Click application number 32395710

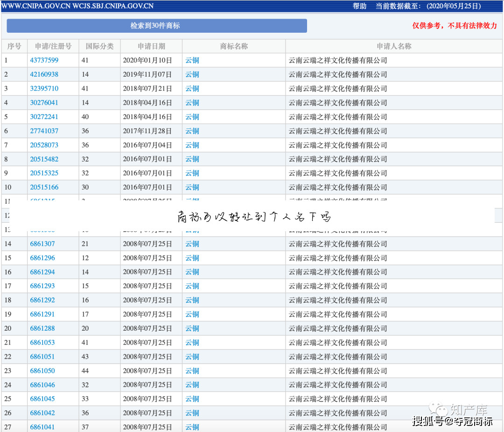44,88
